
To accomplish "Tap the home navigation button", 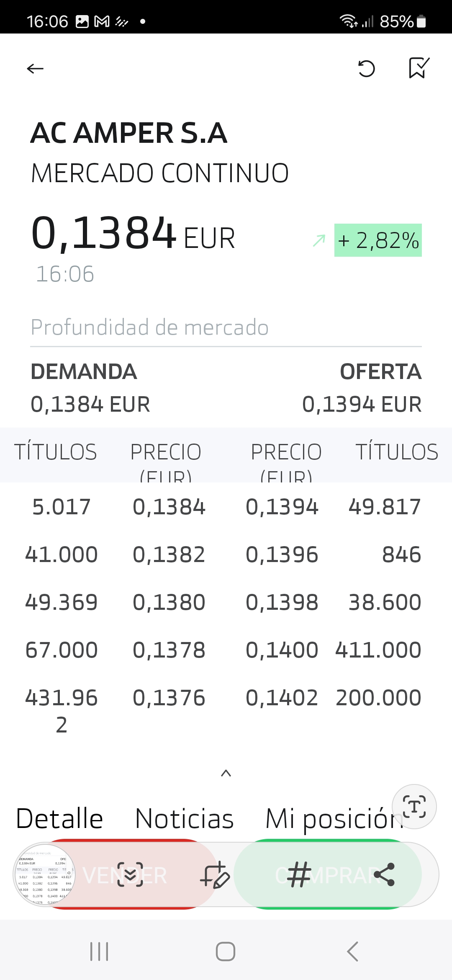I will [226, 952].
